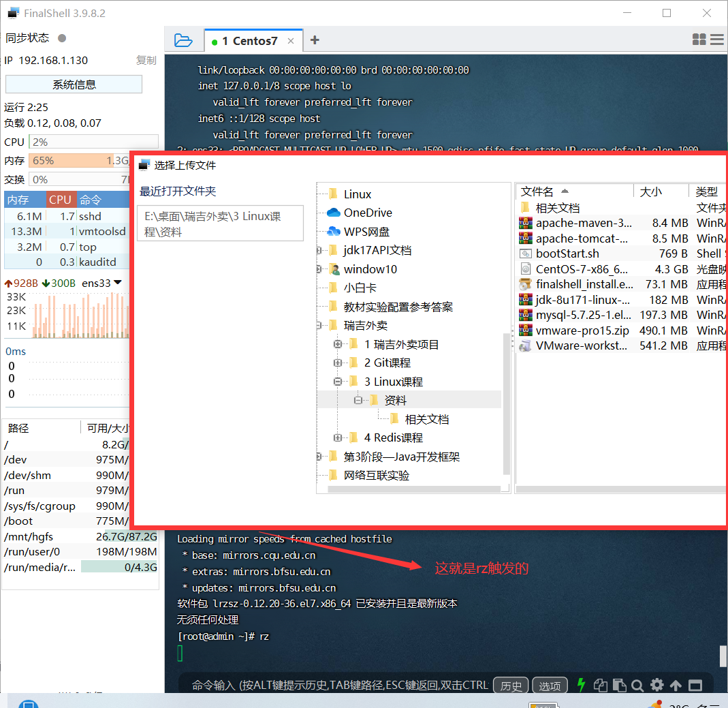
Task: Select the 网络互联实验 folder
Action: [x=376, y=475]
